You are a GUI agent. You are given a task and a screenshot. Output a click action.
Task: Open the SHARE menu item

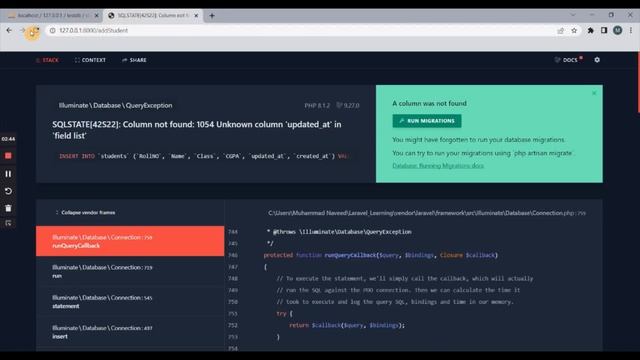pos(134,60)
